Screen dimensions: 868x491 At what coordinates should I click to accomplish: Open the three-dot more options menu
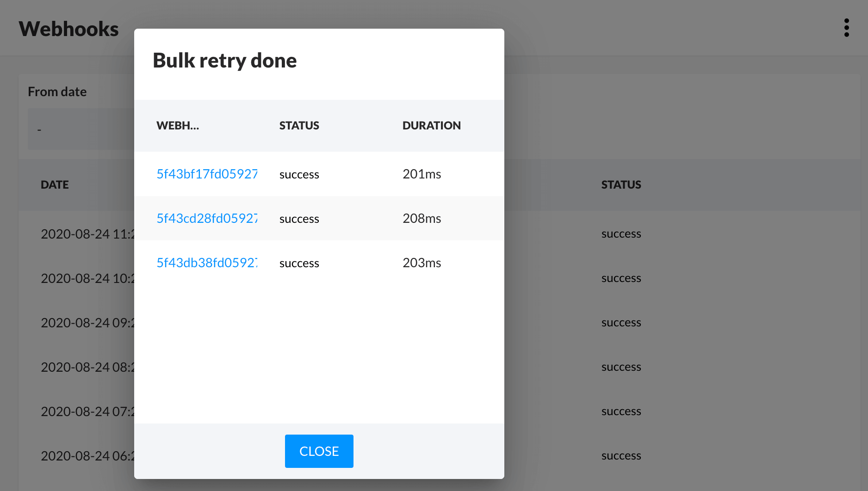[846, 28]
